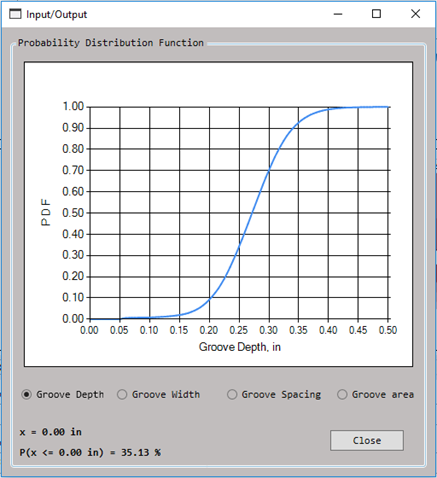Click the blue curve at 0.50 probability

pyautogui.click(x=251, y=213)
